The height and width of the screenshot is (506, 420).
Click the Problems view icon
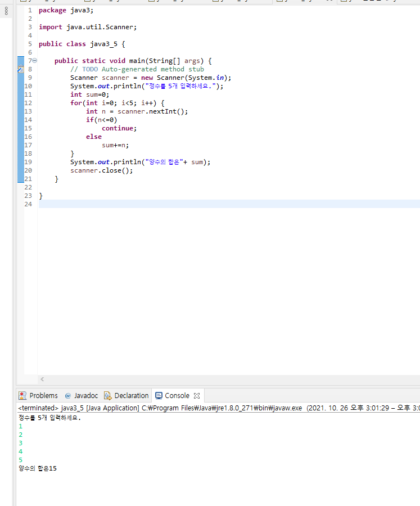(22, 396)
